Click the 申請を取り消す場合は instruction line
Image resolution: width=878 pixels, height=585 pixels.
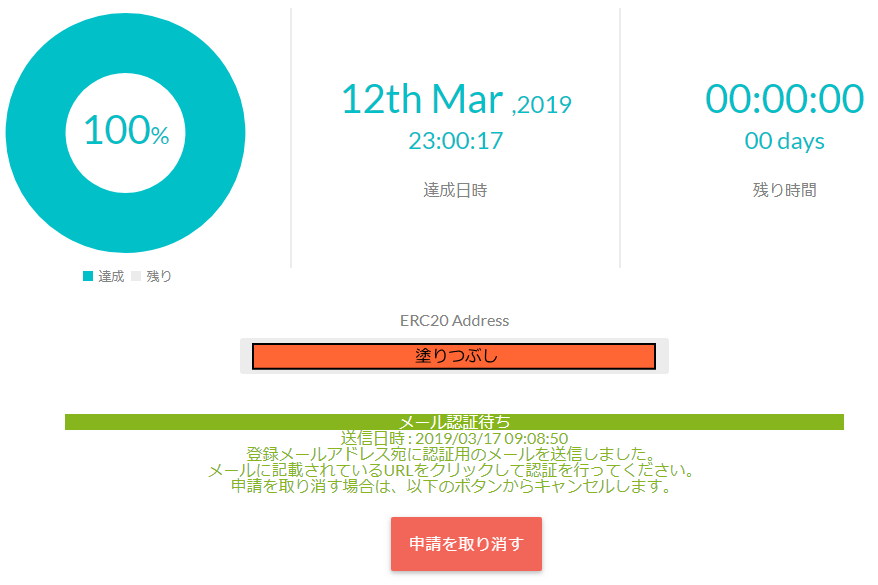click(x=454, y=487)
